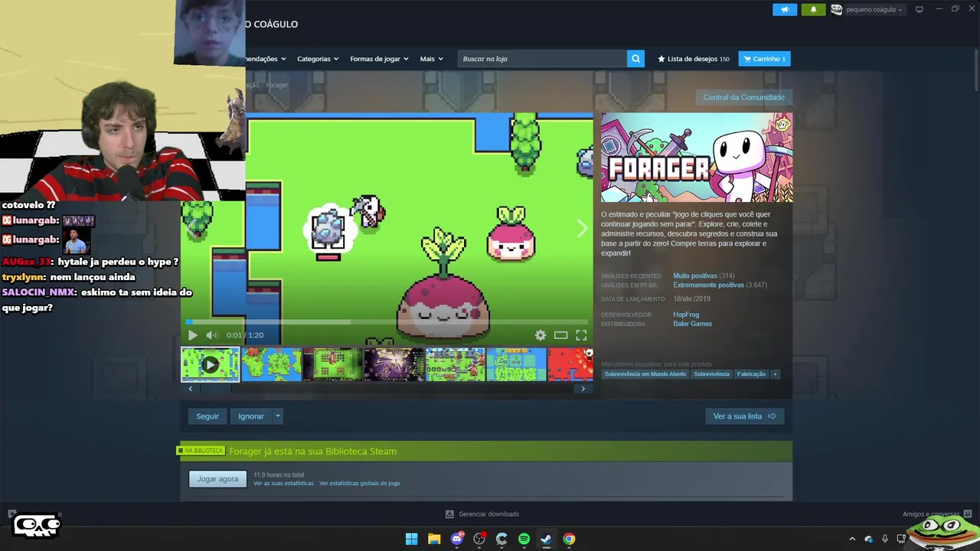Select the second screenshot thumbnail
This screenshot has width=980, height=551.
(x=272, y=364)
